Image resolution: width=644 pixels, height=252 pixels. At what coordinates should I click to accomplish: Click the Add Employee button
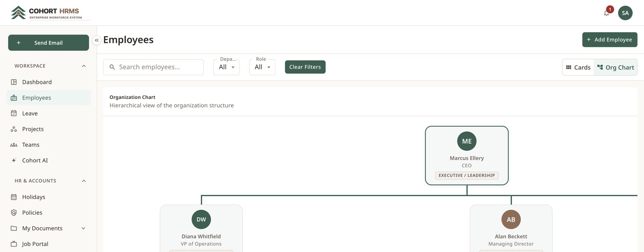click(610, 39)
